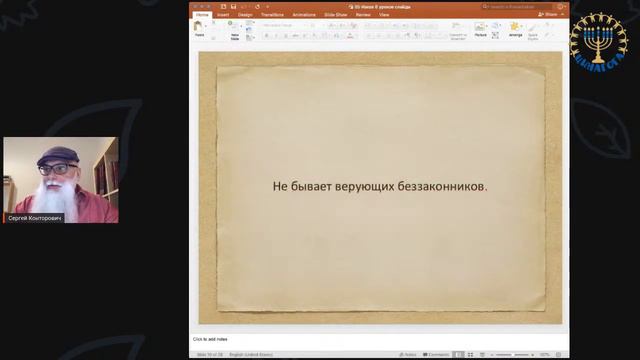Screen dimensions: 640x360
Task: Toggle the Notes pane in status bar
Action: (x=408, y=355)
